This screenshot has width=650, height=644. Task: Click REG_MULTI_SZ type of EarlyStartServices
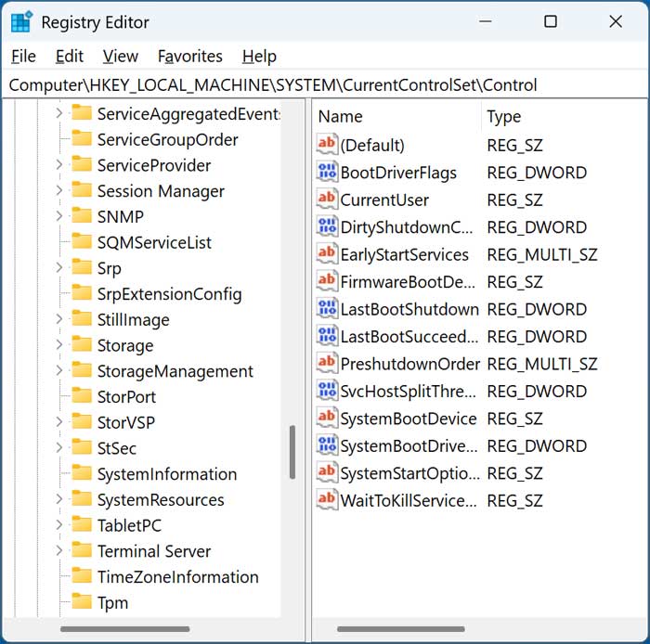tap(541, 255)
